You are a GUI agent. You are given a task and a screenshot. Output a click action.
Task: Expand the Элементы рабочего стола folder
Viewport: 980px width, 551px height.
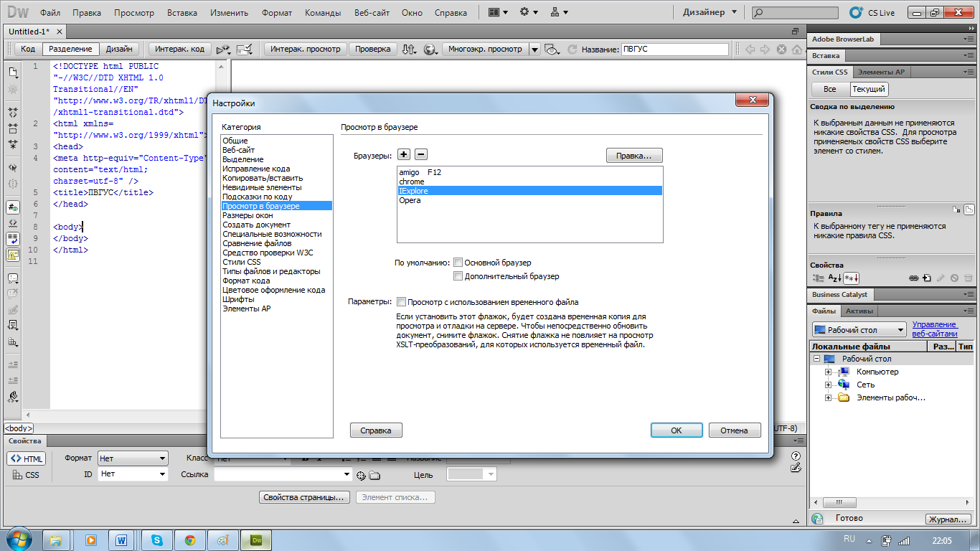click(x=829, y=397)
